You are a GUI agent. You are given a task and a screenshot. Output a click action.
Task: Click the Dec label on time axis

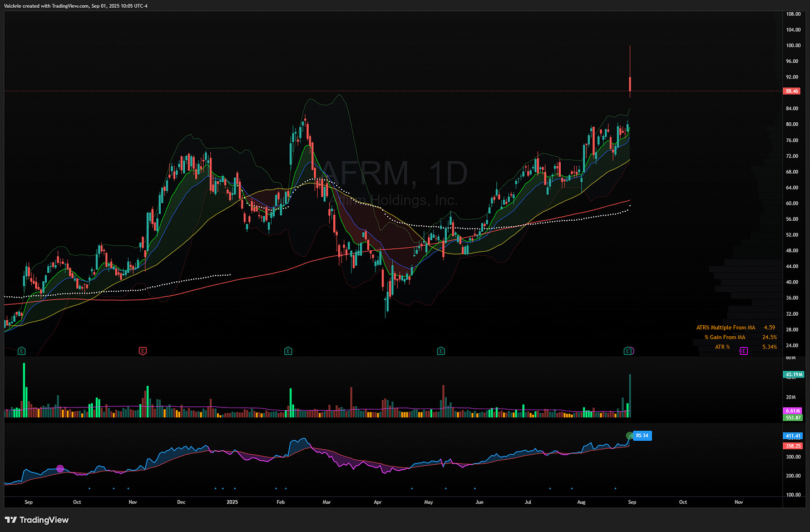[x=181, y=502]
